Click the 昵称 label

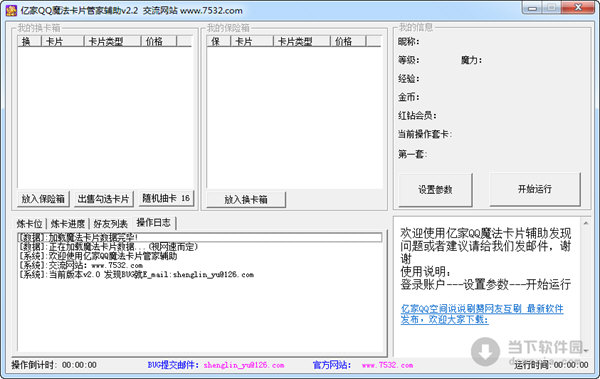tap(408, 42)
